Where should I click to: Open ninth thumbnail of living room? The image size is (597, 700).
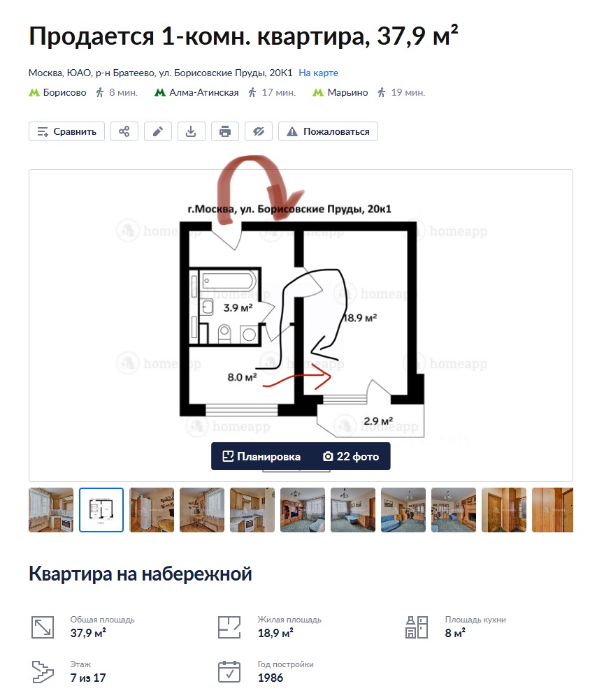pos(453,510)
